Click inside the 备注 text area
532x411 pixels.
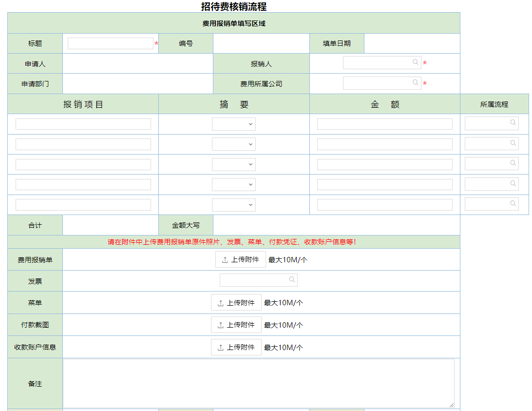tap(259, 384)
